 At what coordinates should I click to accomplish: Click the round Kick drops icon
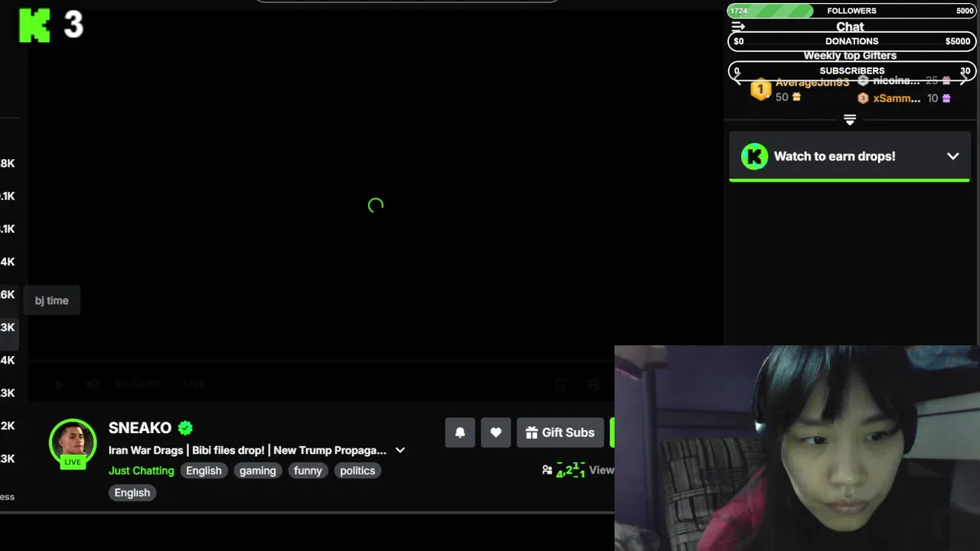(754, 156)
